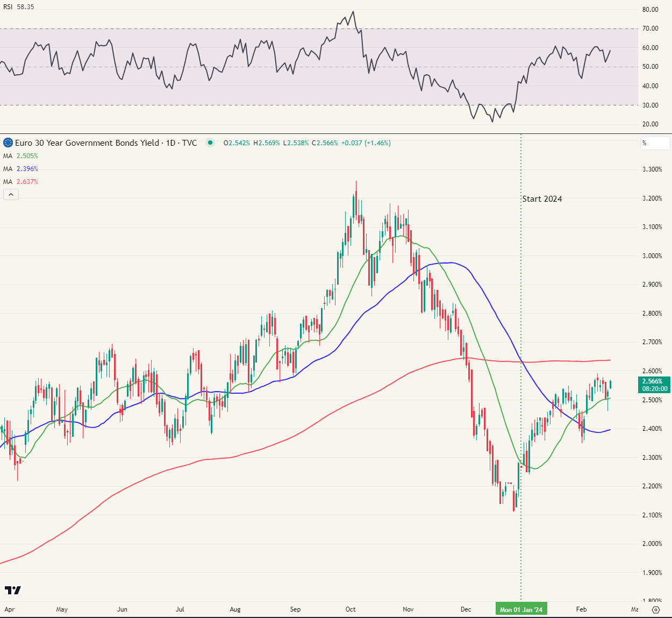
Task: Click the green market status dot
Action: (210, 143)
